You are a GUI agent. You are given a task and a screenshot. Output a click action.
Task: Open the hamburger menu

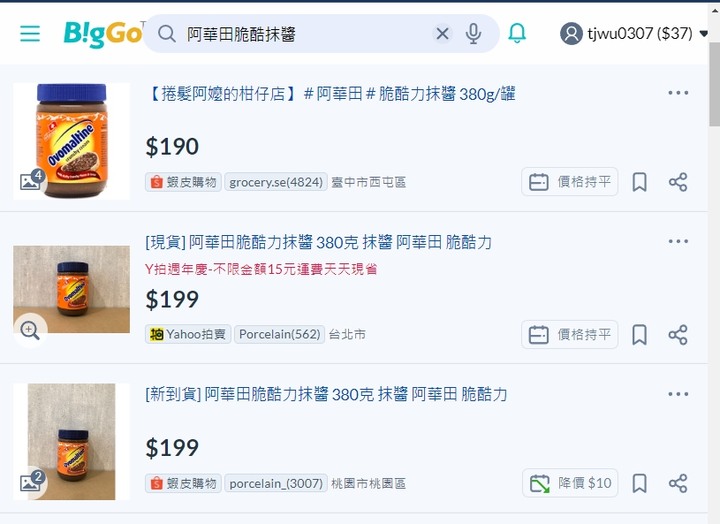point(30,34)
